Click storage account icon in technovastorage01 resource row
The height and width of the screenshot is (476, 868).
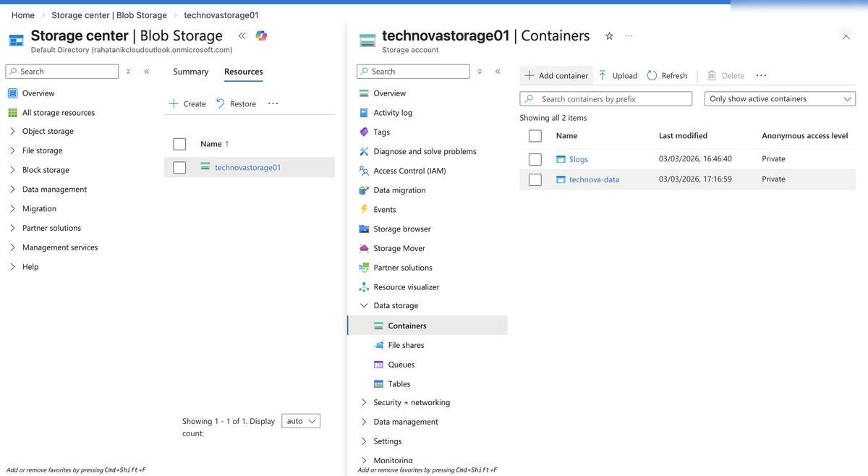(205, 167)
